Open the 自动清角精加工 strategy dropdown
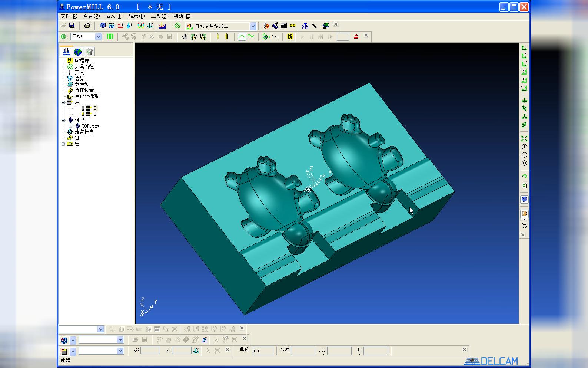 (253, 26)
